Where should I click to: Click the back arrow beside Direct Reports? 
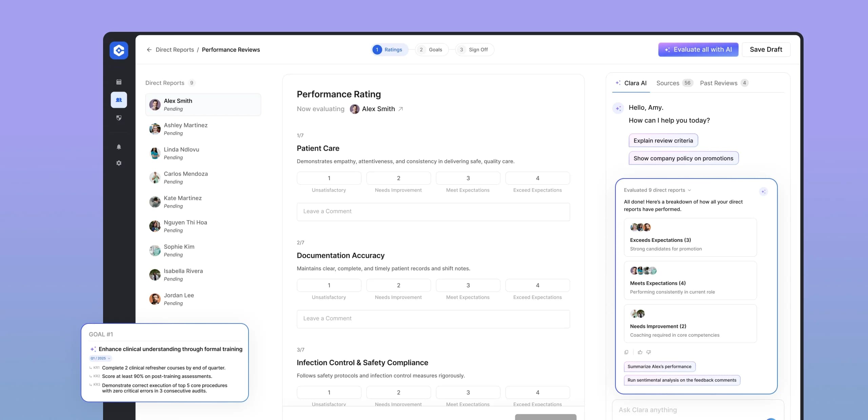point(149,50)
